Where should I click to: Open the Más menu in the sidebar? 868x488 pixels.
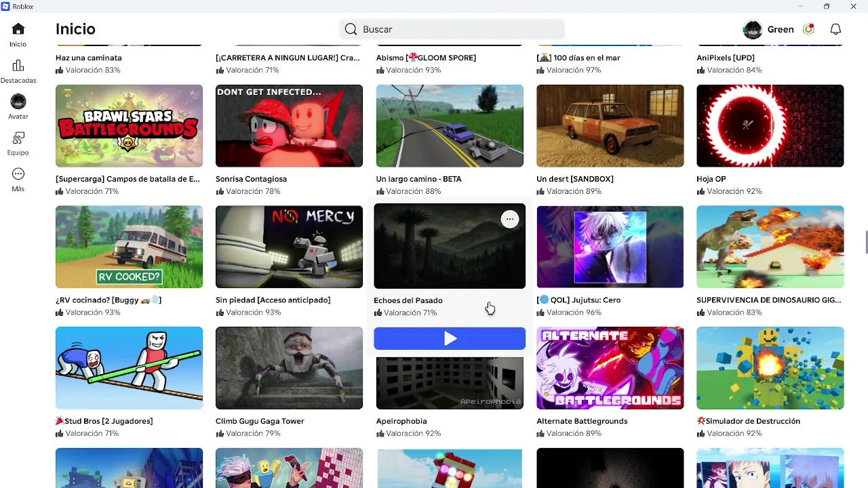18,180
